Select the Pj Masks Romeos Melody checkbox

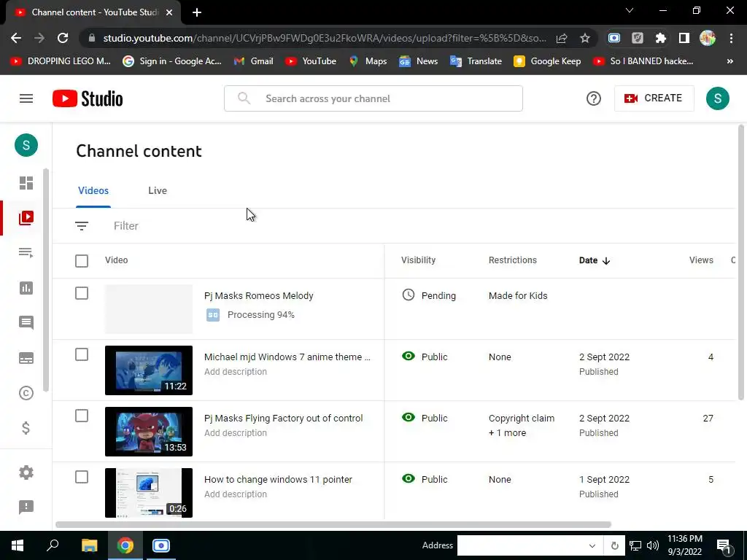point(82,293)
